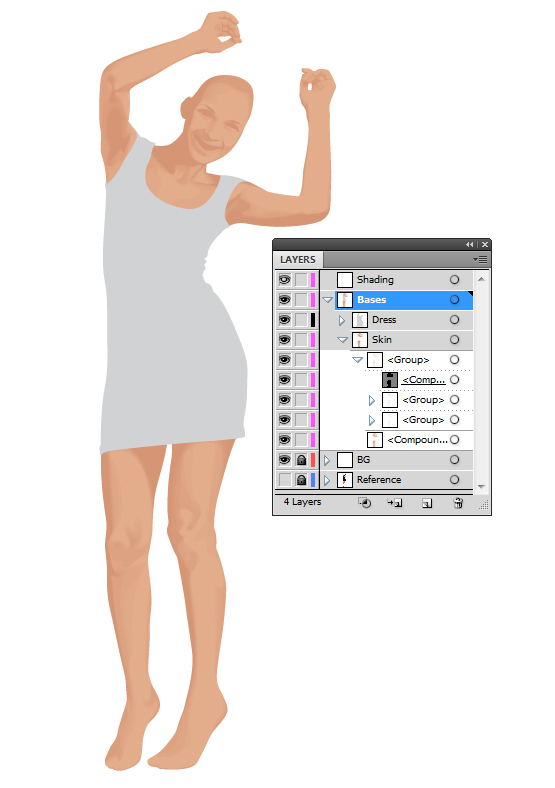The image size is (555, 788).
Task: Click target circle of <Comp...> row
Action: (454, 379)
